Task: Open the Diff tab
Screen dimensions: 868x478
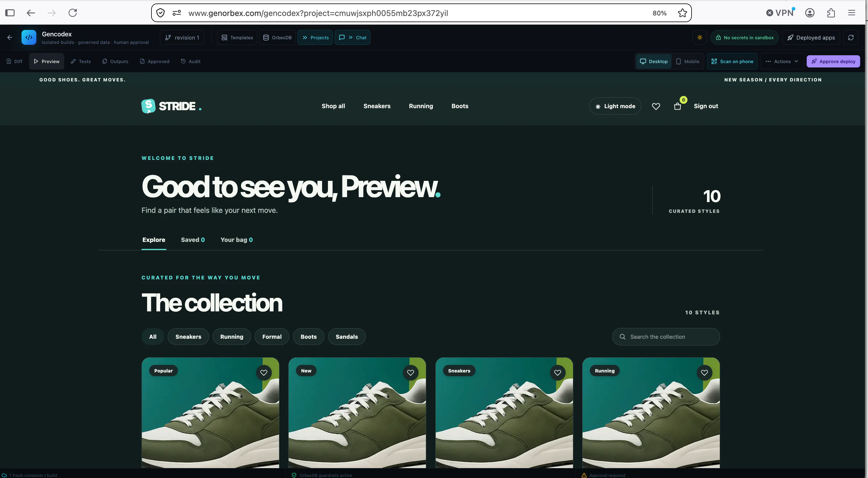Action: 15,61
